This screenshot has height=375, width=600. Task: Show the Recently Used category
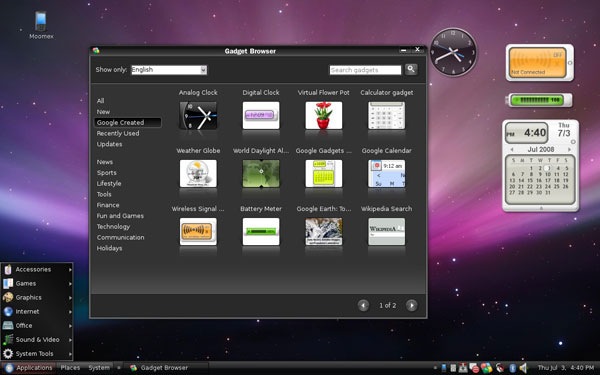pos(118,133)
